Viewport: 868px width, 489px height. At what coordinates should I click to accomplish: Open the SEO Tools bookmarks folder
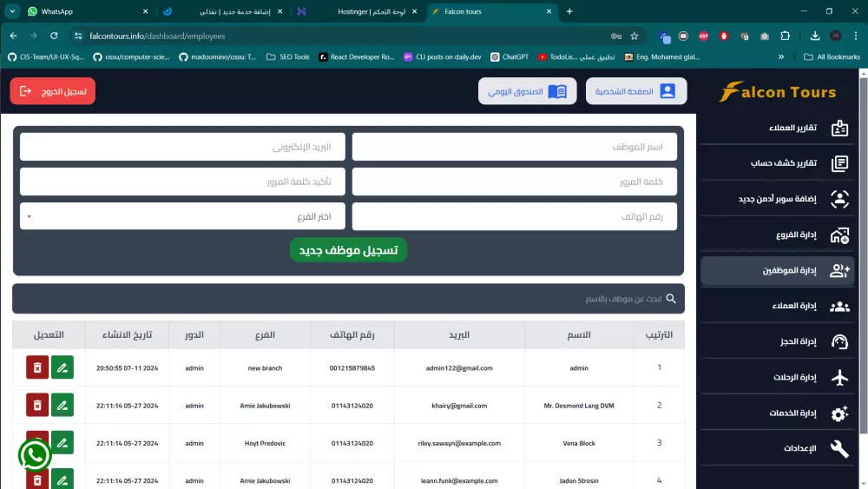click(288, 57)
